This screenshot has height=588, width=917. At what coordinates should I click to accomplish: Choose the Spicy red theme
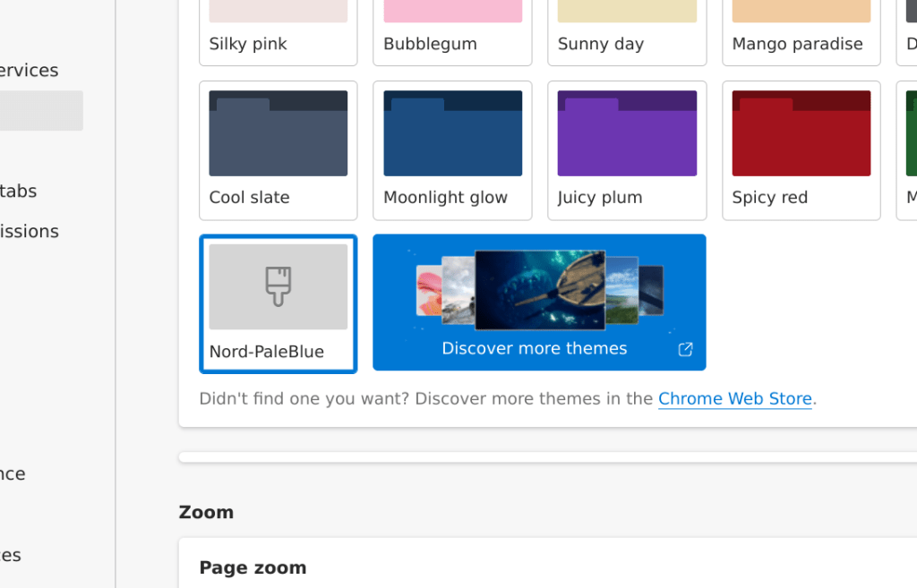801,149
